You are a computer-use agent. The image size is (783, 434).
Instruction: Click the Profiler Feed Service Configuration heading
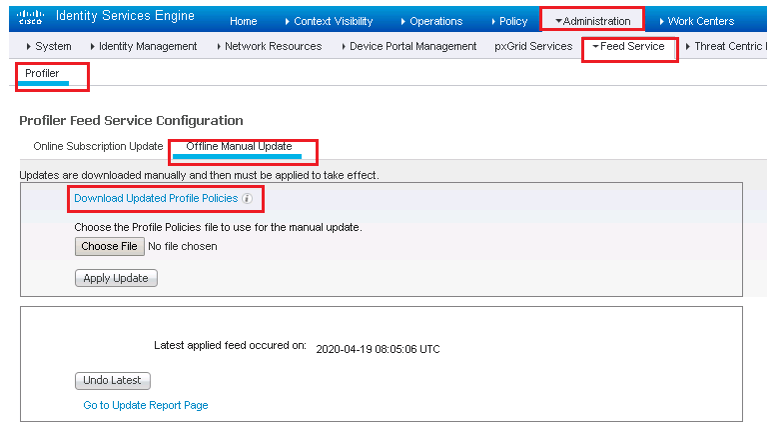pyautogui.click(x=131, y=120)
